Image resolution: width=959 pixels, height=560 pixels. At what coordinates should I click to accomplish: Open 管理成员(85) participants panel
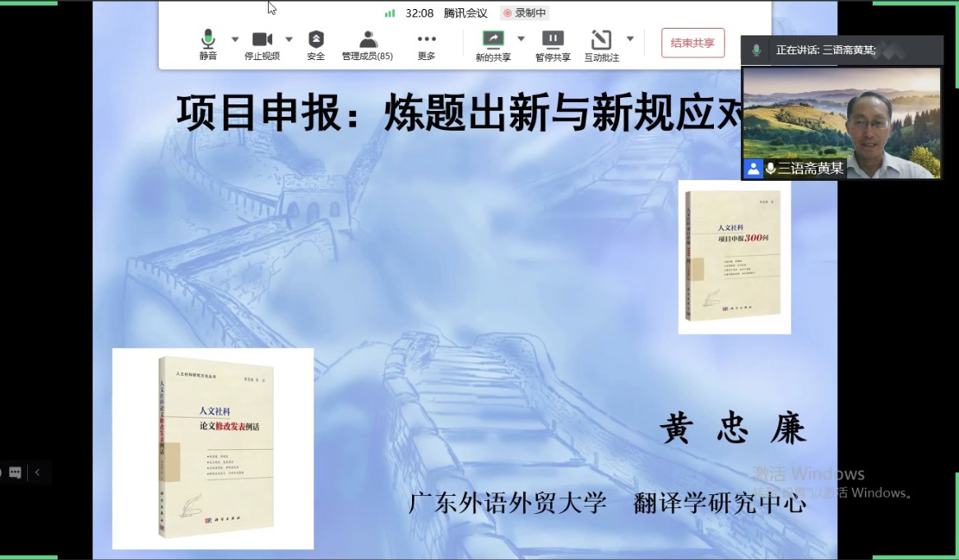click(368, 44)
